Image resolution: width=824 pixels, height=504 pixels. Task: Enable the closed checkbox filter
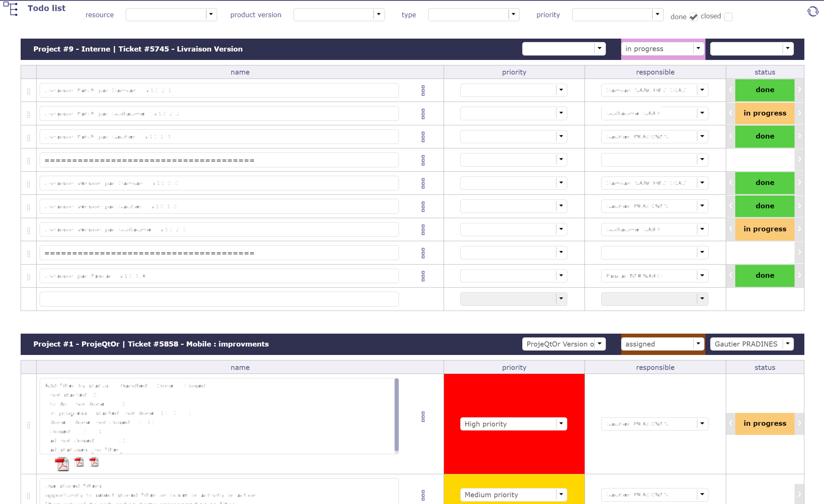(728, 17)
